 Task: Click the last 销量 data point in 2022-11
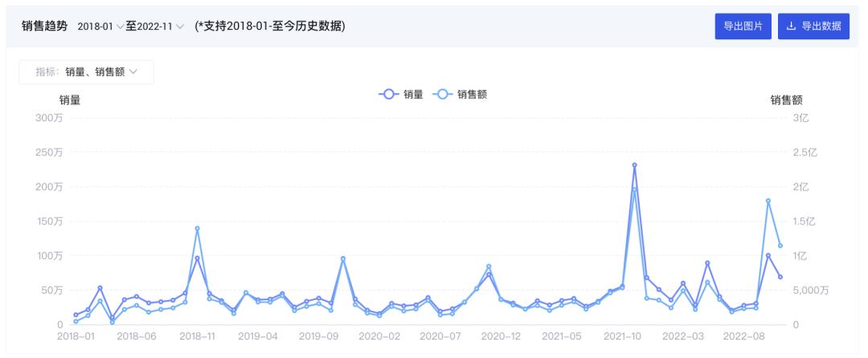(780, 277)
